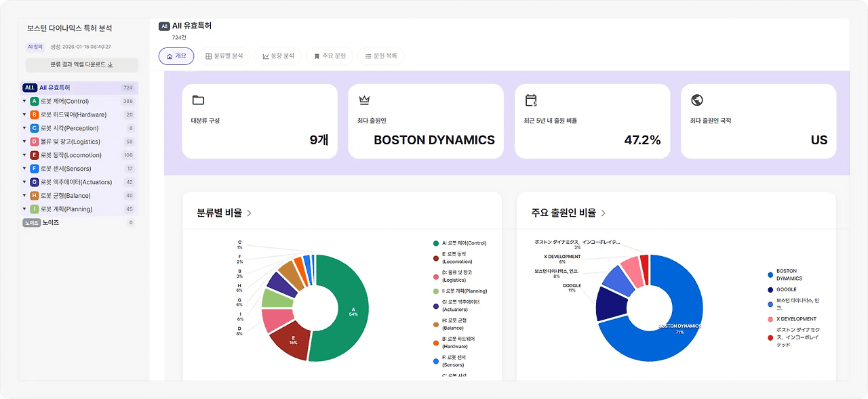
Task: Click the B badge for 로봇 하드웨어(Hardware)
Action: pos(35,115)
